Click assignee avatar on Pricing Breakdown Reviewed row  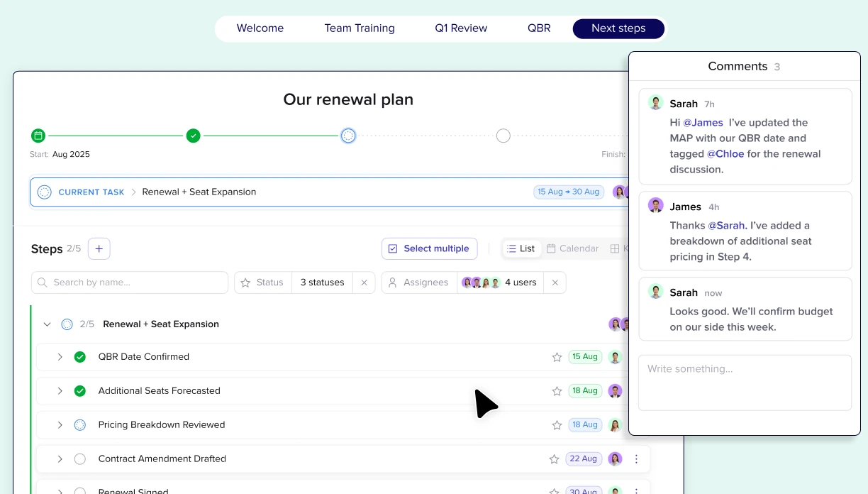(x=615, y=425)
